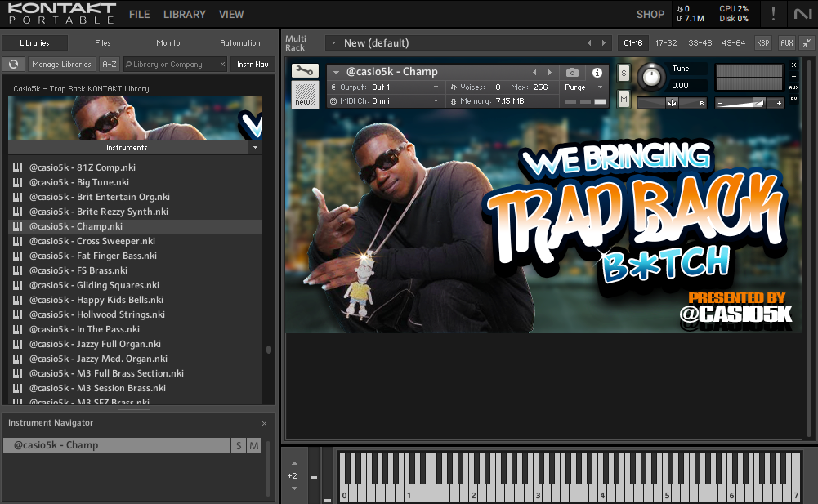Shift the keyboard octave down

click(x=294, y=488)
